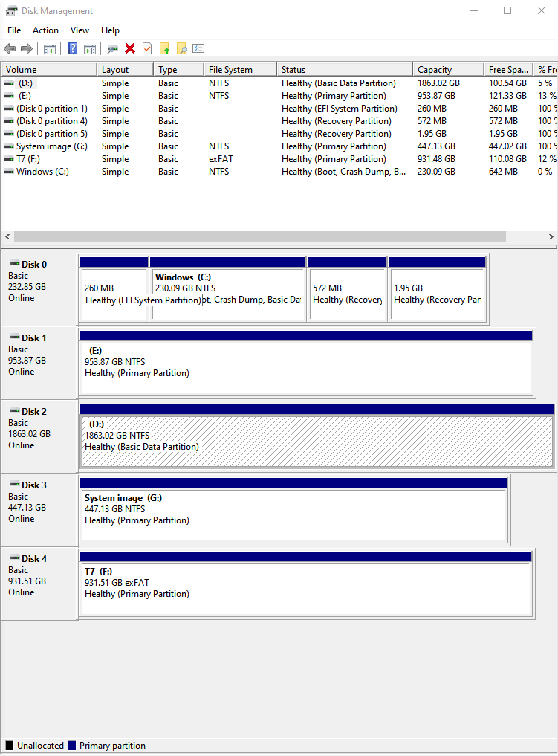
Task: Click the right arrow of horizontal scrollbar
Action: [551, 236]
